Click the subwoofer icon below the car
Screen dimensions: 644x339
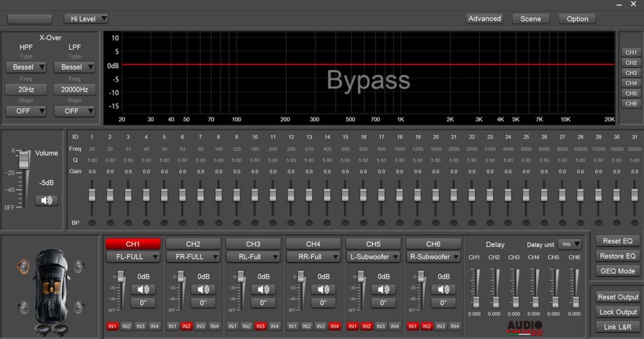tap(52, 329)
